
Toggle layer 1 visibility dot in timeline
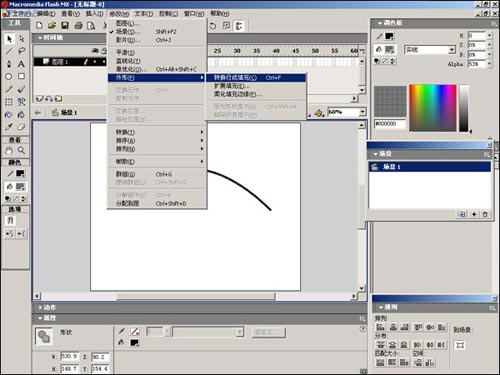pyautogui.click(x=95, y=62)
